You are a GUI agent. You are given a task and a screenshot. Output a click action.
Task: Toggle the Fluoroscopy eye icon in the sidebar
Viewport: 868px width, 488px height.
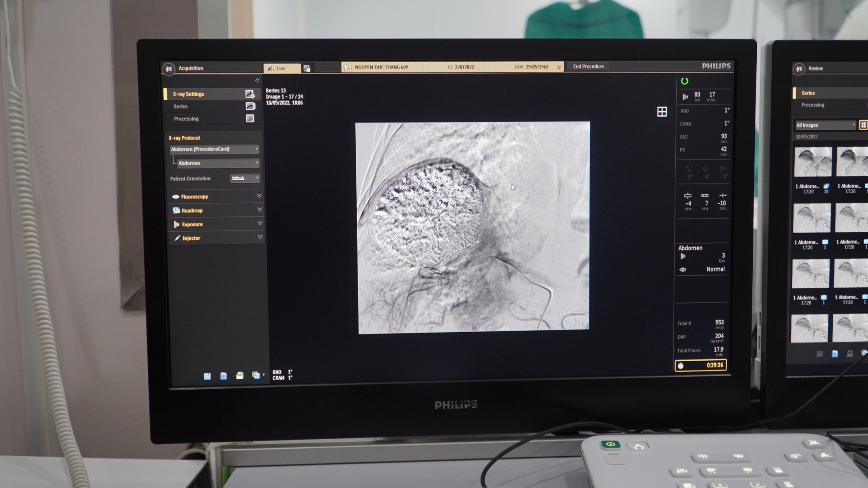[x=176, y=197]
